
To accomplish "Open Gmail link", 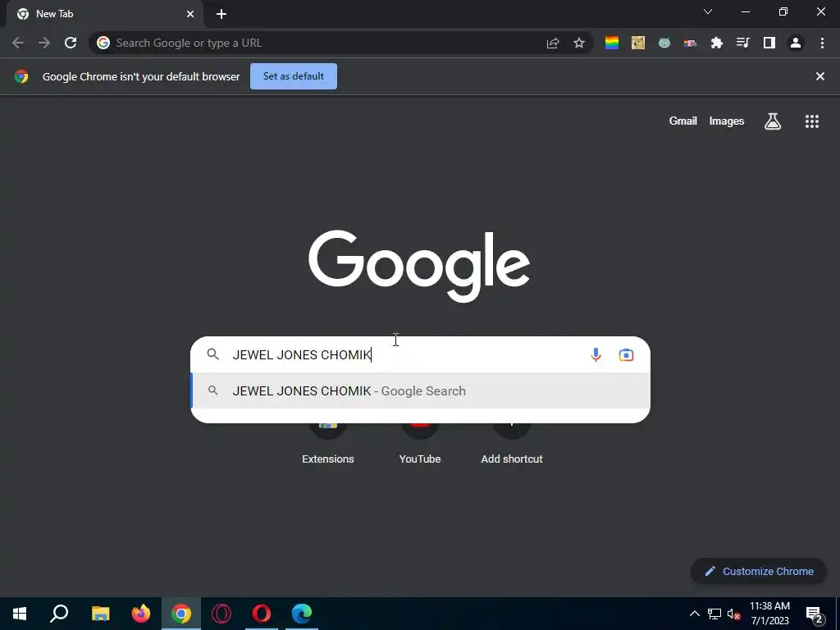I will pos(683,121).
